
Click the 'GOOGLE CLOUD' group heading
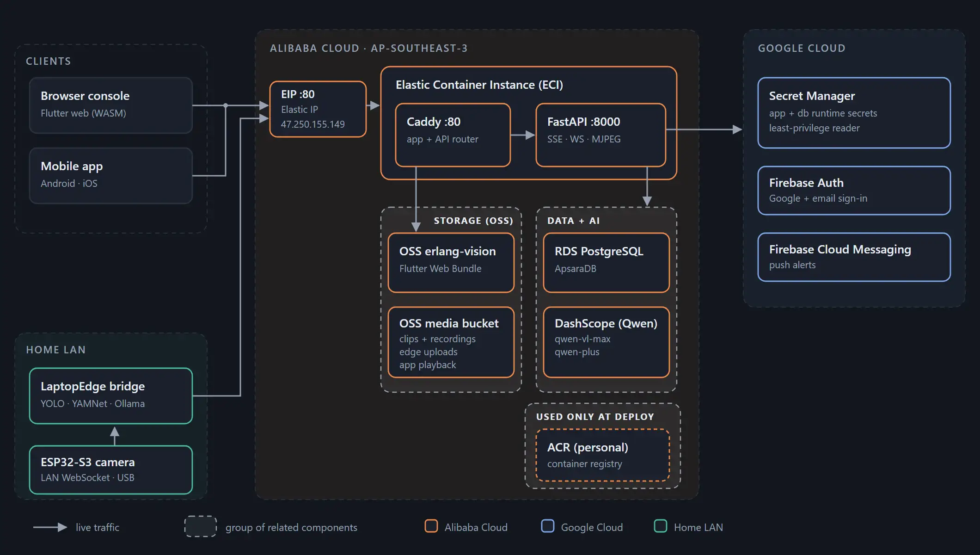click(x=802, y=48)
